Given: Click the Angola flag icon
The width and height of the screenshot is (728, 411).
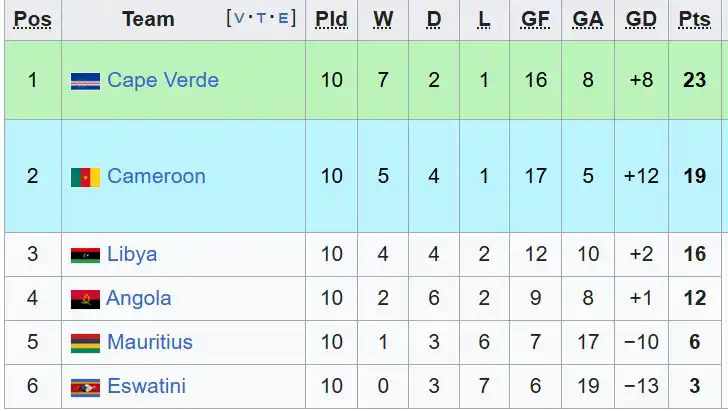Looking at the screenshot, I should tap(85, 299).
